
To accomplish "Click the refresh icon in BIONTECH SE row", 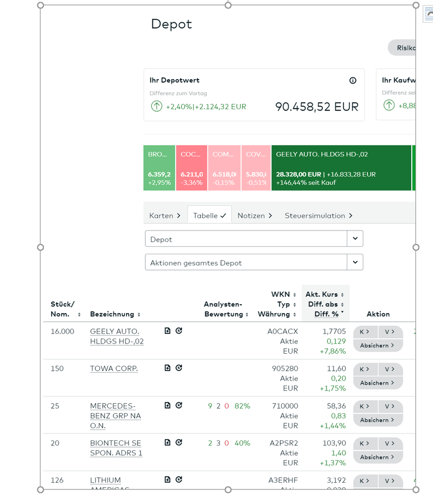I will coord(179,442).
